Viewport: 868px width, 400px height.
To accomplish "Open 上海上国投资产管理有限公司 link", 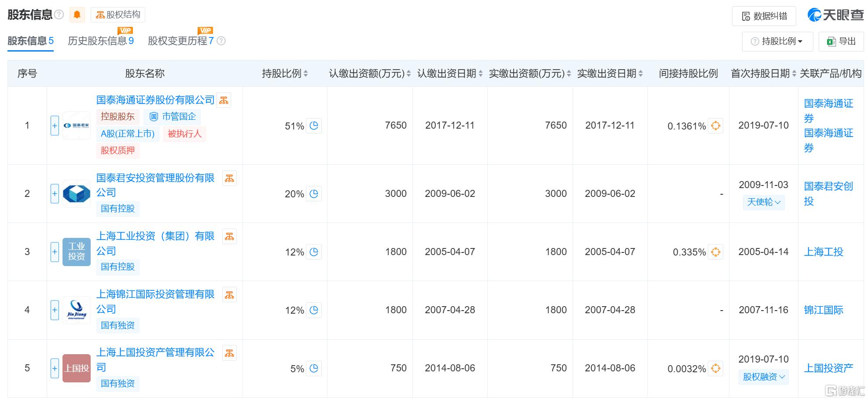I will (x=155, y=359).
